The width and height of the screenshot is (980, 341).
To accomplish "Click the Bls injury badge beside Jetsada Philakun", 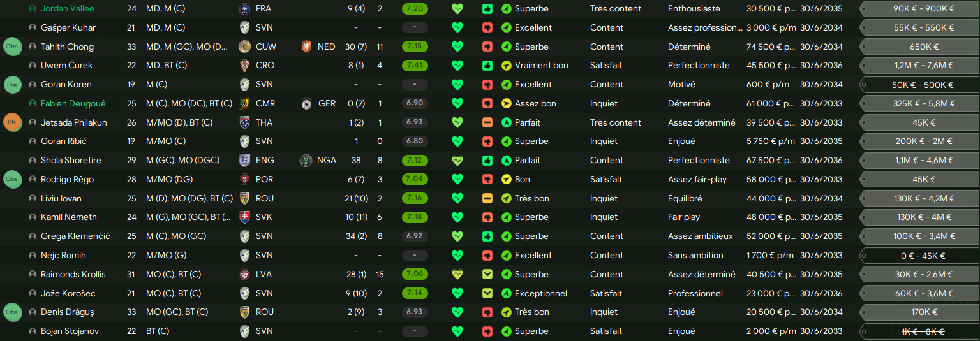I will click(12, 122).
